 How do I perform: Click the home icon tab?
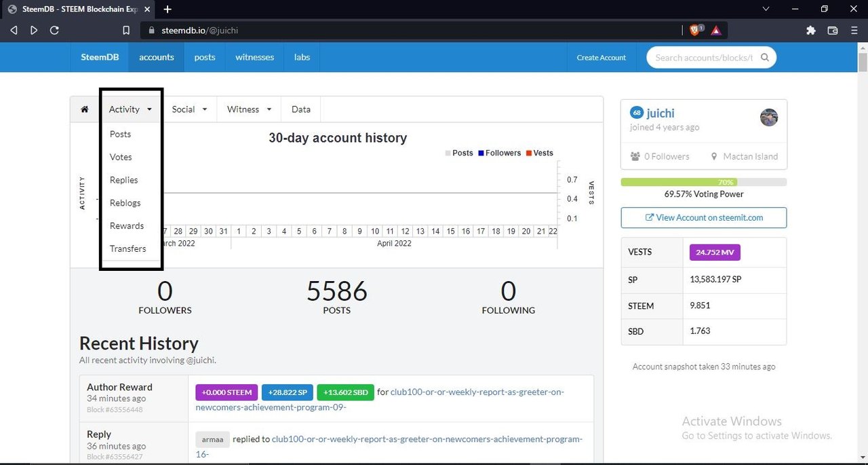[x=85, y=109]
